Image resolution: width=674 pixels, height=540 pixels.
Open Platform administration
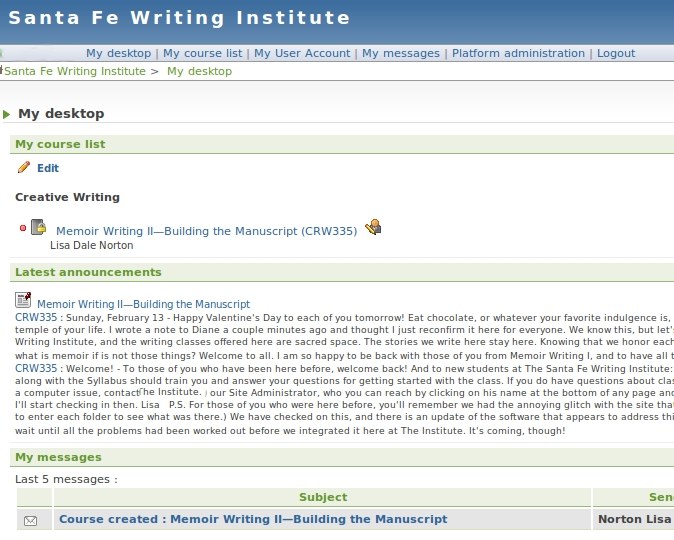point(519,53)
